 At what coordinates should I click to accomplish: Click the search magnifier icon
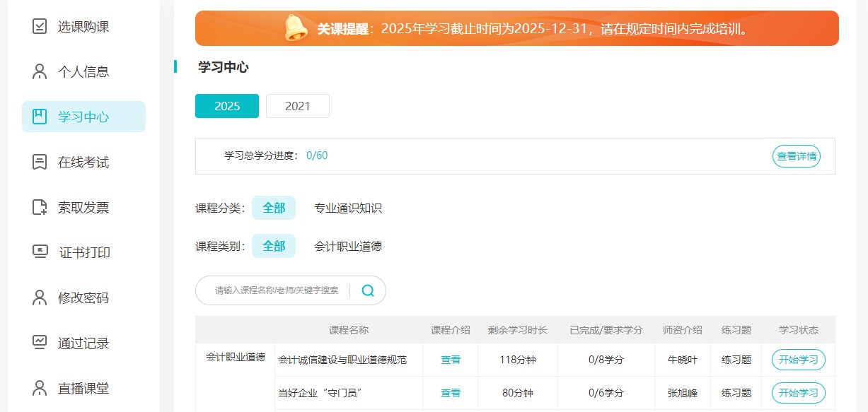tap(366, 290)
